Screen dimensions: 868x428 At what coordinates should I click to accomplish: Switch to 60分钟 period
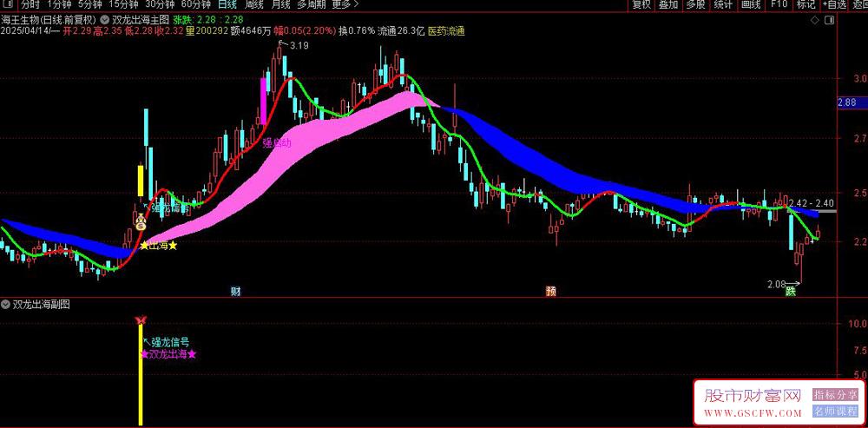point(196,5)
